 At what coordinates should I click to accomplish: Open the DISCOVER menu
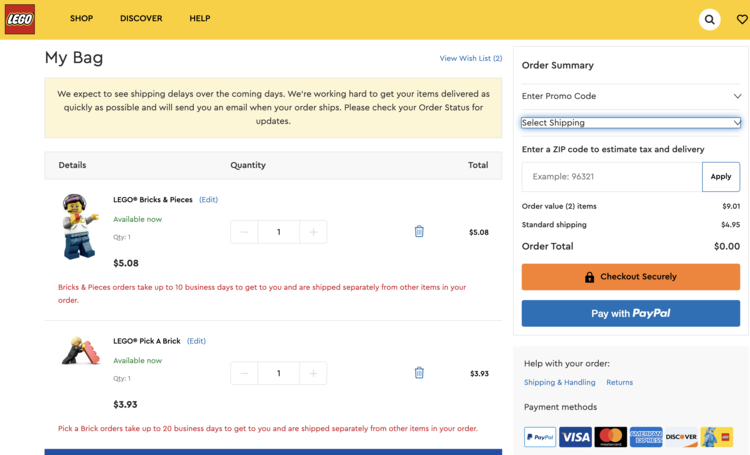pos(141,18)
